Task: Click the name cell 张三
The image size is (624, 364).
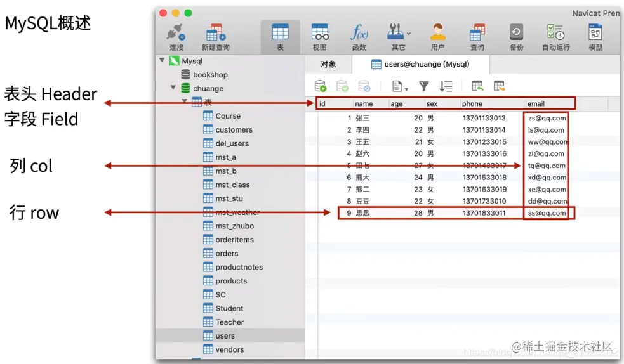Action: tap(362, 118)
